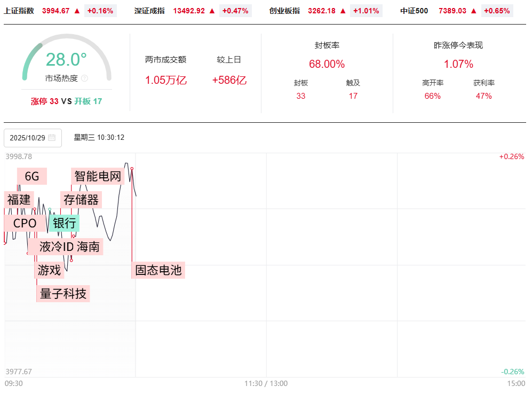532x394 pixels.
Task: Click the CPO sector tag
Action: click(x=25, y=223)
